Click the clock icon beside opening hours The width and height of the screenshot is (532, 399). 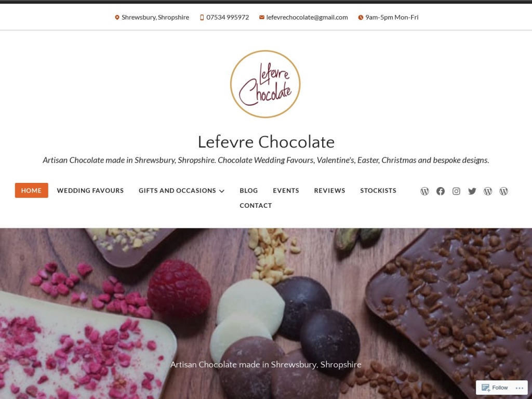click(x=361, y=17)
